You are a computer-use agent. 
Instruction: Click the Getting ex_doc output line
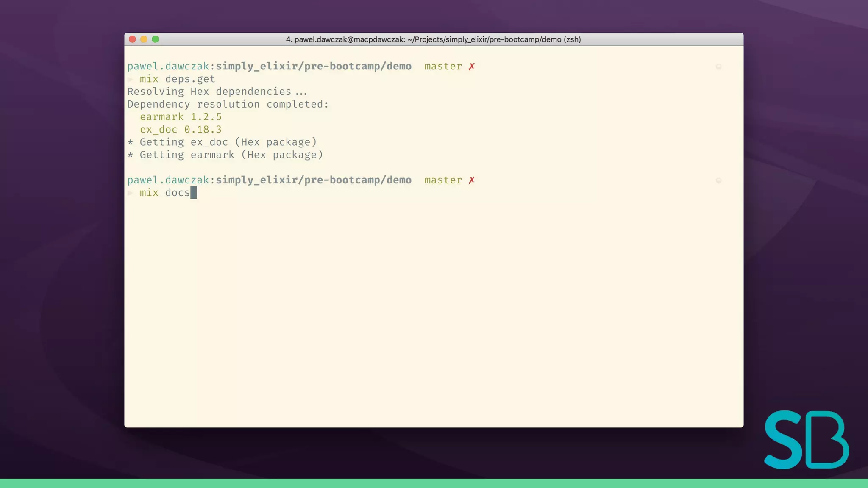pos(222,142)
